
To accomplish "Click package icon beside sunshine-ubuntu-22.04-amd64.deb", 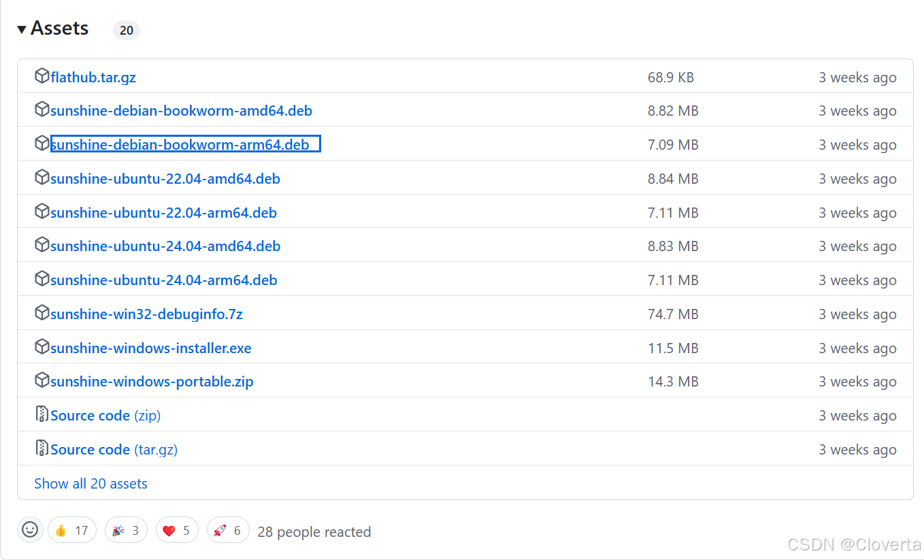I will click(x=42, y=178).
